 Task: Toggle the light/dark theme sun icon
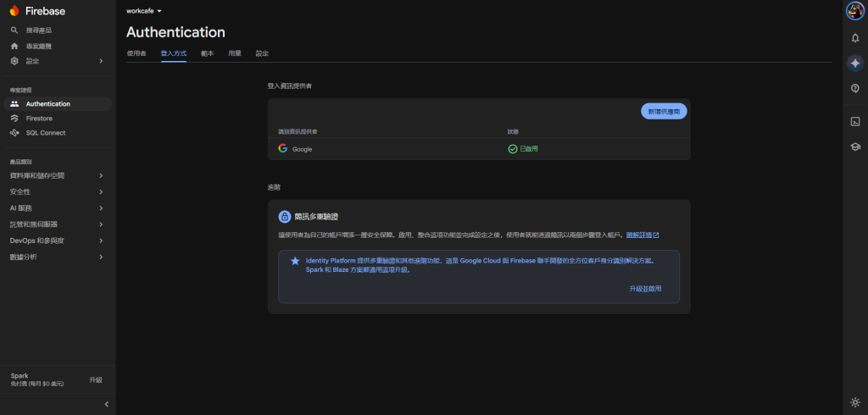click(x=854, y=402)
